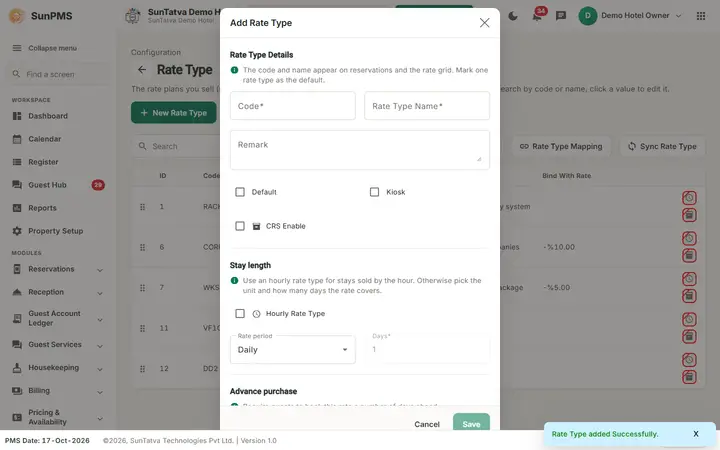Click the Dashboard sidebar icon

(17, 116)
